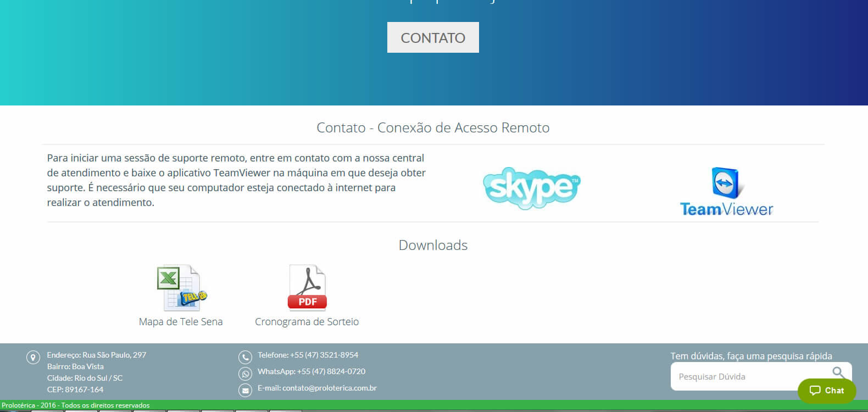Click the Tem dúvidas, faça uma pesquisa rápida label
Viewport: 868px width, 412px height.
(751, 356)
